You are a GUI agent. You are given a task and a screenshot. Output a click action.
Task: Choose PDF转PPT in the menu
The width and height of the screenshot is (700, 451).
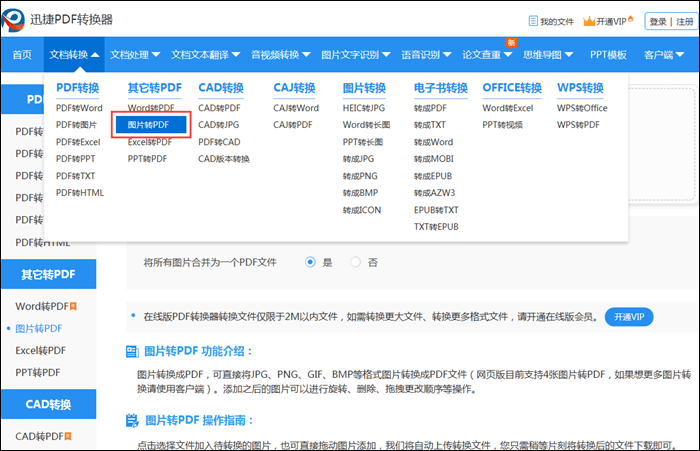75,159
